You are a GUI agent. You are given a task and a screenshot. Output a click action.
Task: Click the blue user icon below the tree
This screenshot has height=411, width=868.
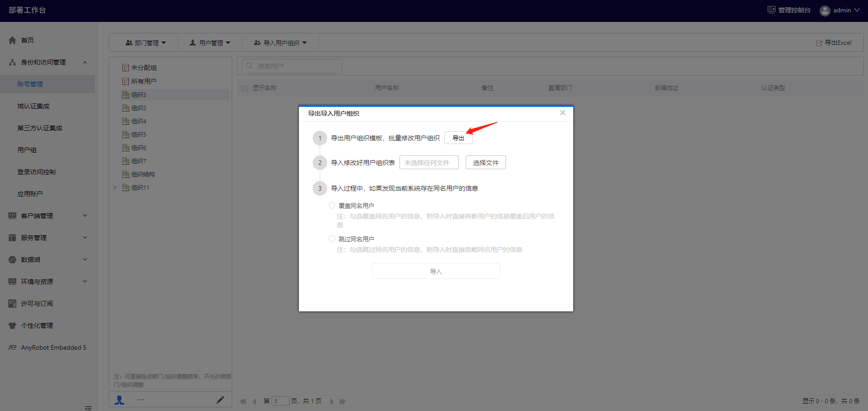pyautogui.click(x=119, y=400)
